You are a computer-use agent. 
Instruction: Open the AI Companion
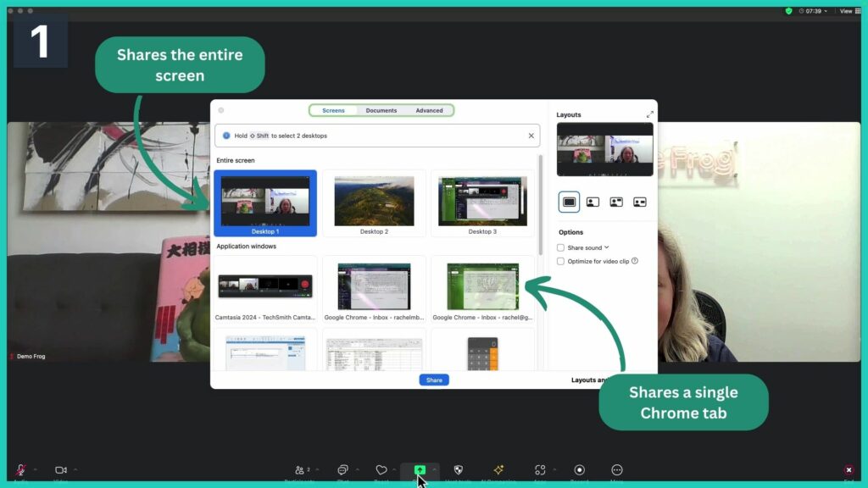498,469
